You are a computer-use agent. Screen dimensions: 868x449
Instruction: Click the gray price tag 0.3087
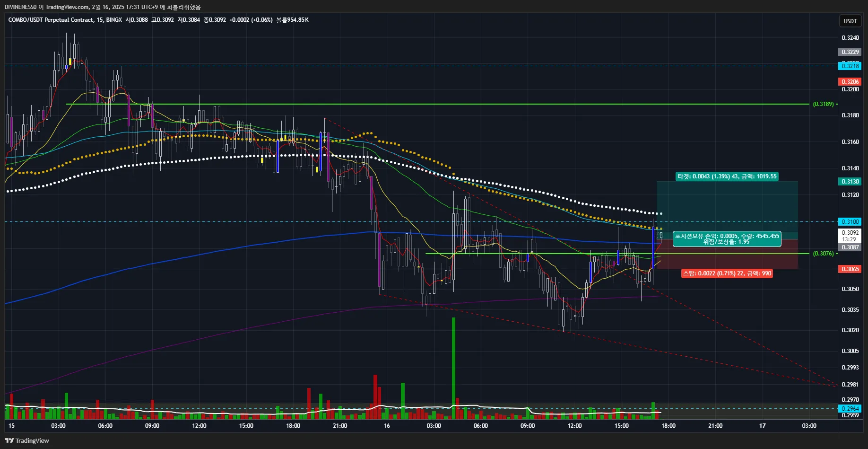point(850,247)
